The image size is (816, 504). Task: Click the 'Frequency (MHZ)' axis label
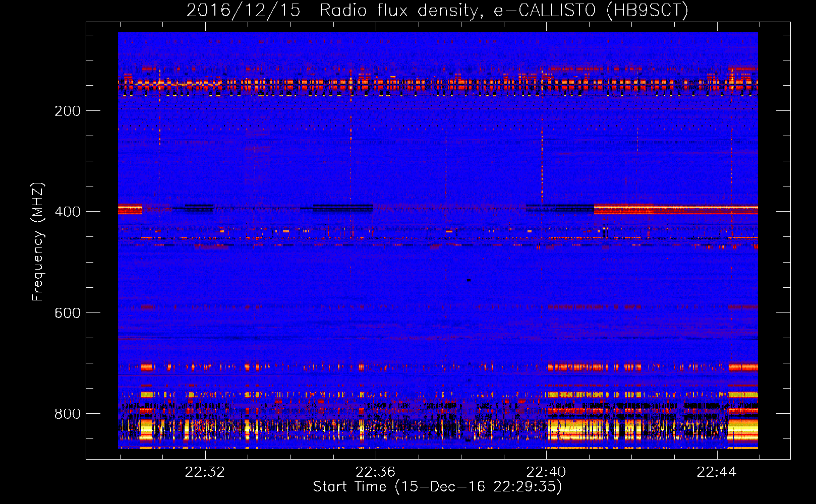pyautogui.click(x=37, y=242)
